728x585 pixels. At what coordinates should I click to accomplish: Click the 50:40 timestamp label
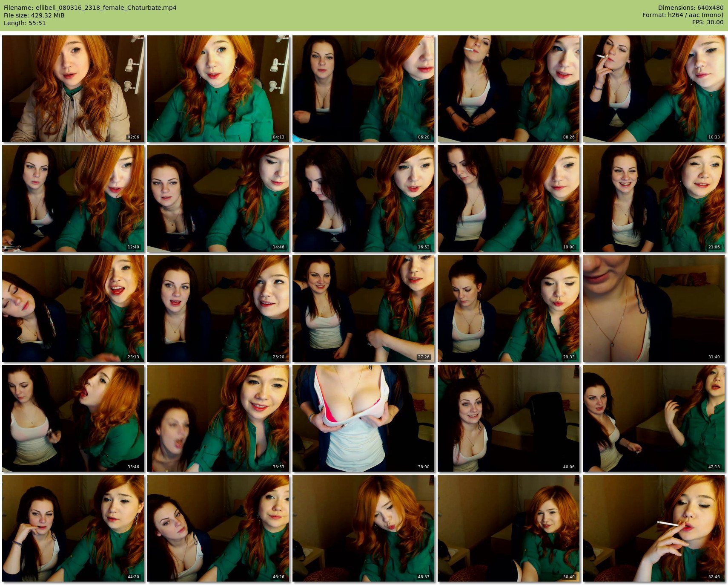pos(568,577)
